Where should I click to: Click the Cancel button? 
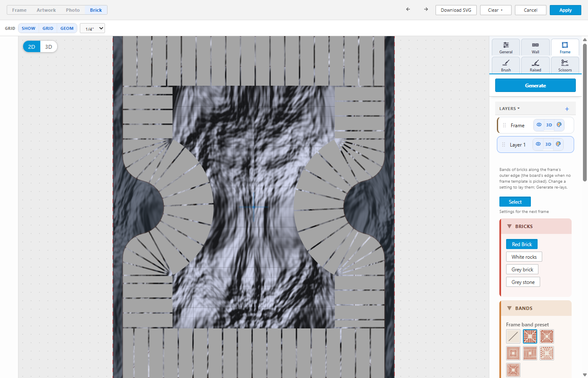[530, 10]
